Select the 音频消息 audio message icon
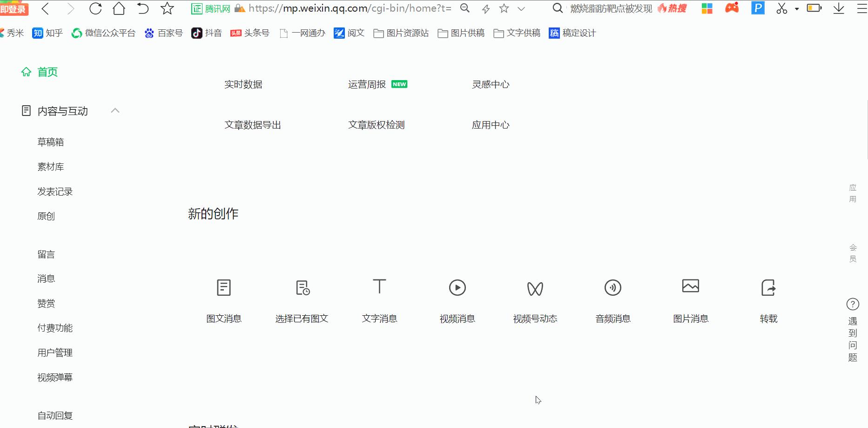Viewport: 868px width, 428px height. (x=612, y=287)
